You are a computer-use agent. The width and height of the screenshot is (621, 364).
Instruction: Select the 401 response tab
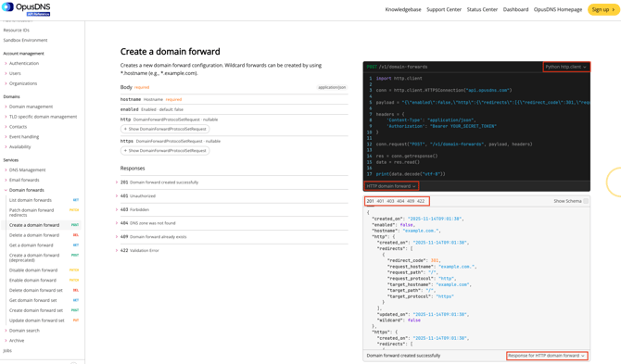(x=380, y=201)
